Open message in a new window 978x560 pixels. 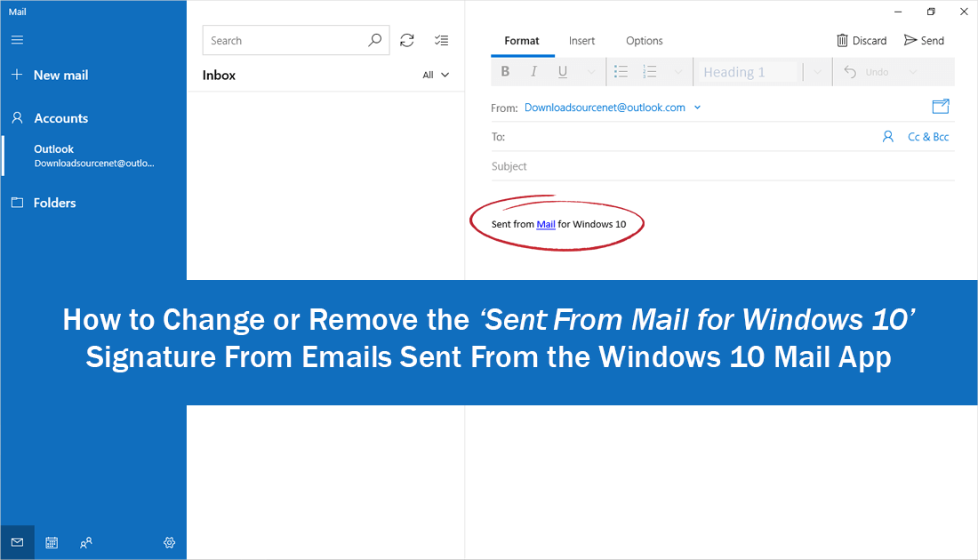[941, 107]
